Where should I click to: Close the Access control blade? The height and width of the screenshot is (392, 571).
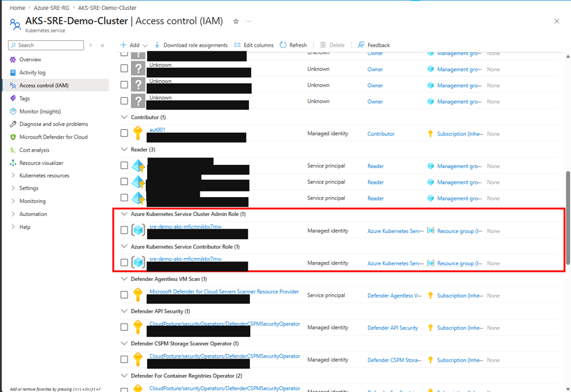(557, 22)
